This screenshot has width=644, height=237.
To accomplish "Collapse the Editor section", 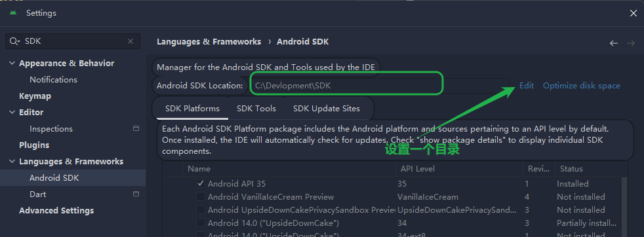I will tap(12, 113).
